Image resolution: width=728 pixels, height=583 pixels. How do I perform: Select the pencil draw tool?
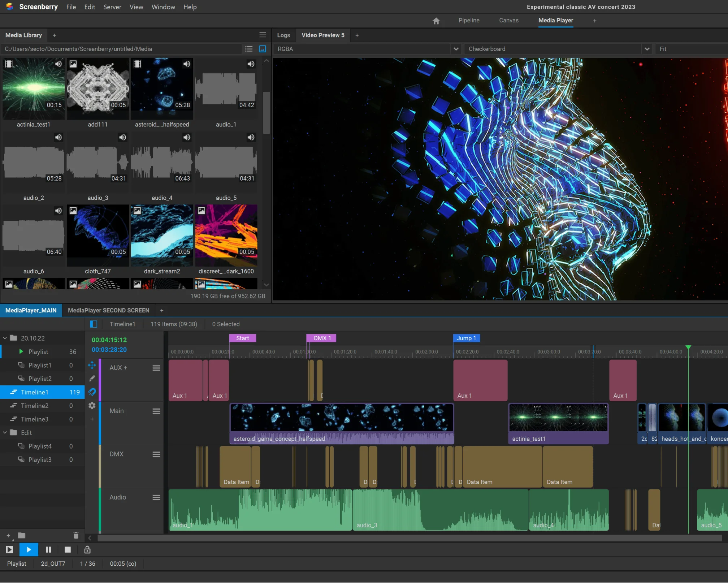[92, 378]
